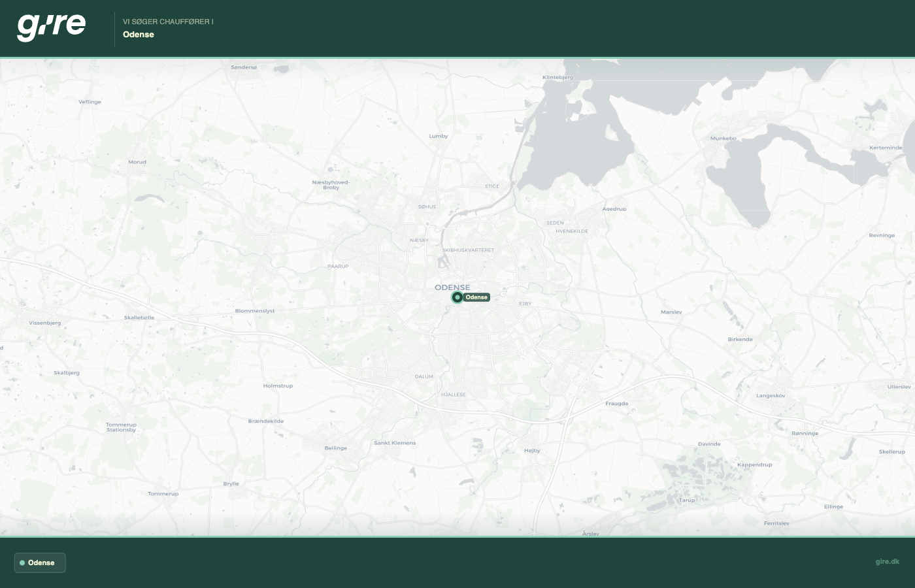The width and height of the screenshot is (915, 588).
Task: Click Langeskov on the map
Action: [x=771, y=395]
